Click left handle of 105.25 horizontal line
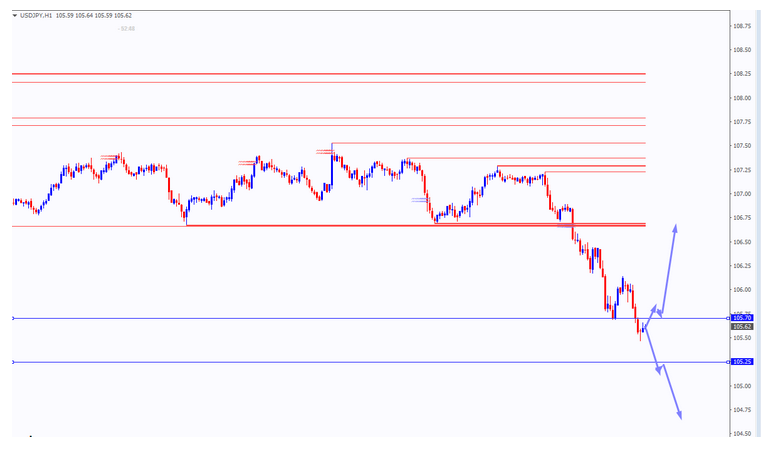The height and width of the screenshot is (453, 770). coord(12,362)
